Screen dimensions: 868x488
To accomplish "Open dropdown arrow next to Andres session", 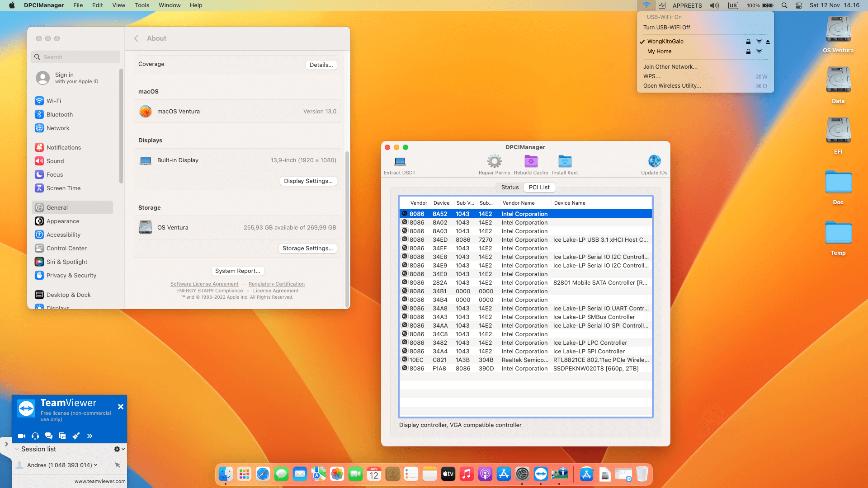I will pos(96,465).
